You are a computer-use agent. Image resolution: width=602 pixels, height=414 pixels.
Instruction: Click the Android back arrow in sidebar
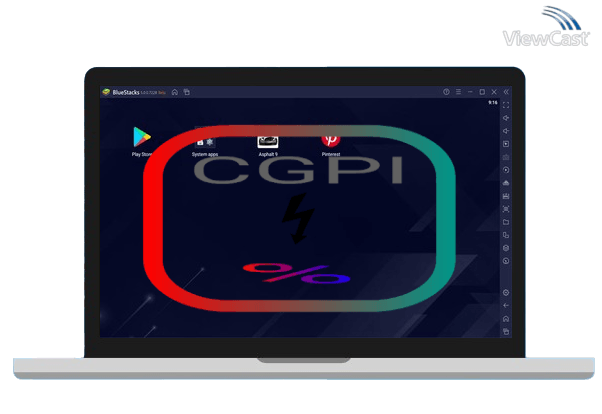click(506, 306)
